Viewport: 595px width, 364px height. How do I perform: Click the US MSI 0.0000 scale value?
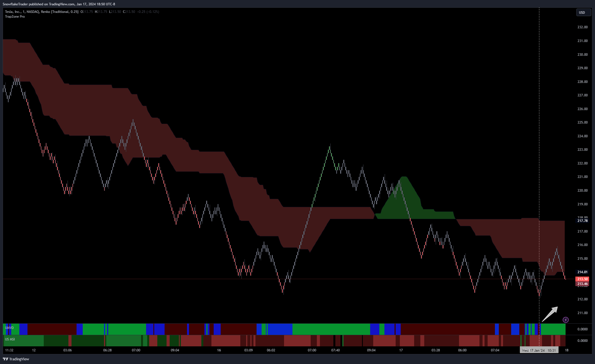click(582, 341)
